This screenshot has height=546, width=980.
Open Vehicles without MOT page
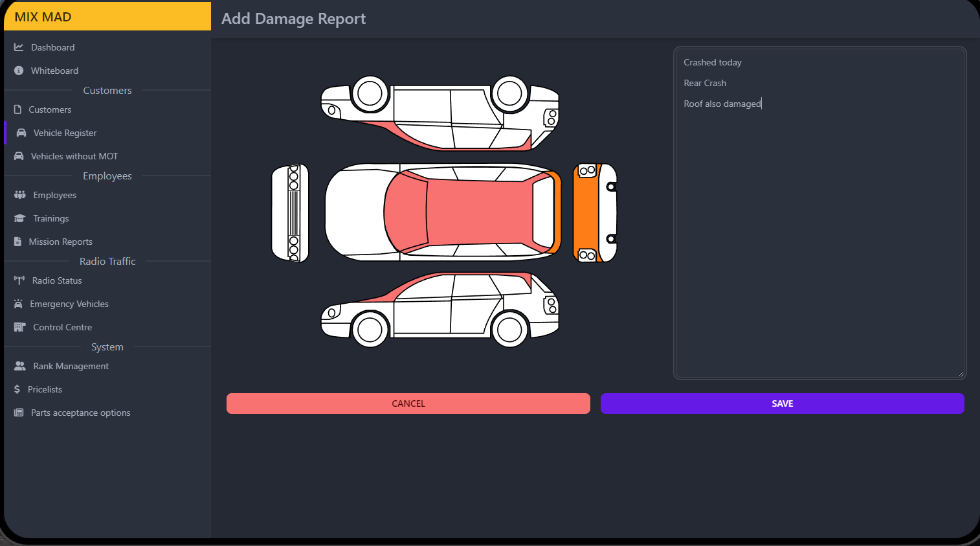[74, 156]
